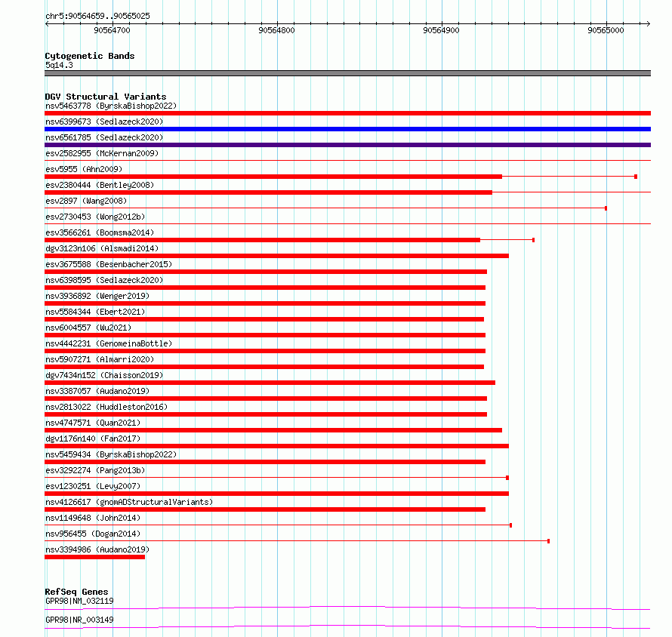Image resolution: width=672 pixels, height=637 pixels.
Task: Click the Cytogenetic Bands track title
Action: point(90,56)
